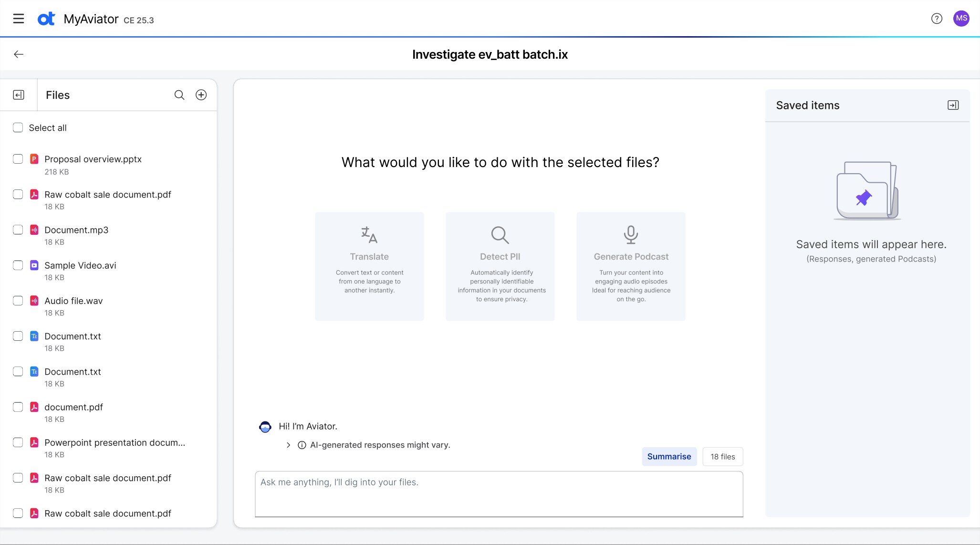Click the pinned folder illustration
Viewport: 980px width, 545px height.
pos(867,191)
